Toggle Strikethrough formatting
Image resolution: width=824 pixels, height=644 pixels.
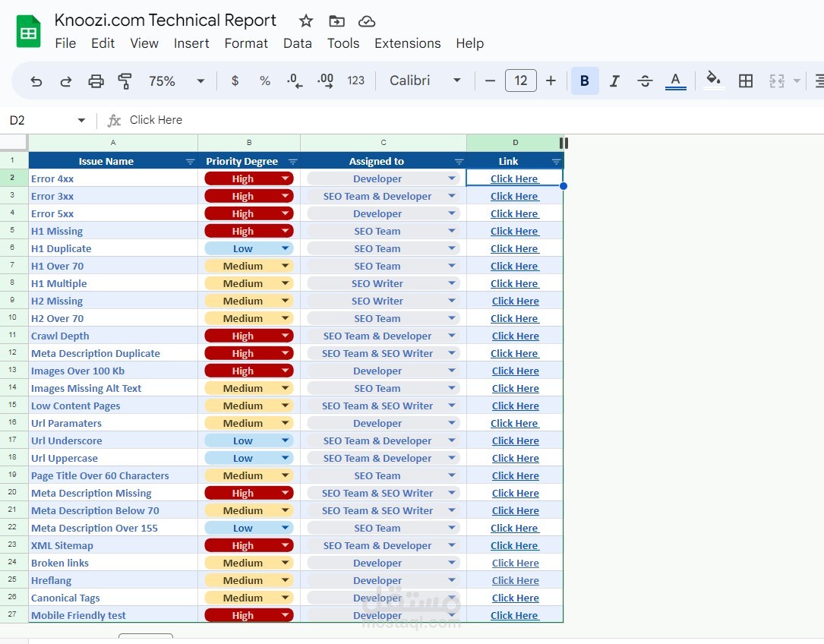(x=645, y=80)
